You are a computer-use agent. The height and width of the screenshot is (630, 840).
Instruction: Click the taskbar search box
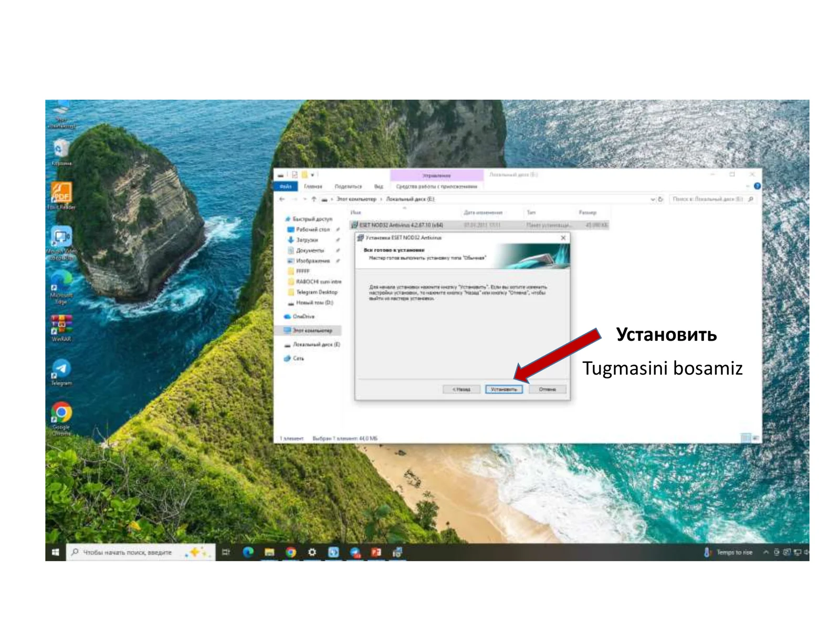(x=141, y=552)
